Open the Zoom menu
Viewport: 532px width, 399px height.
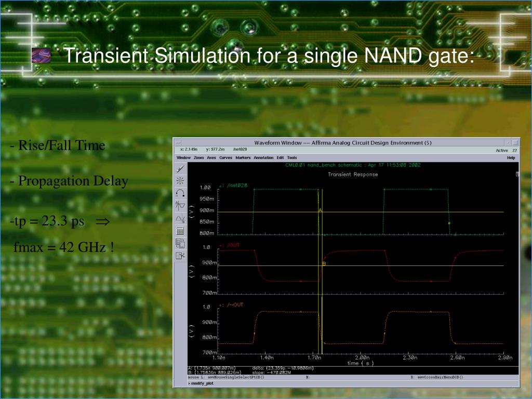tap(199, 158)
